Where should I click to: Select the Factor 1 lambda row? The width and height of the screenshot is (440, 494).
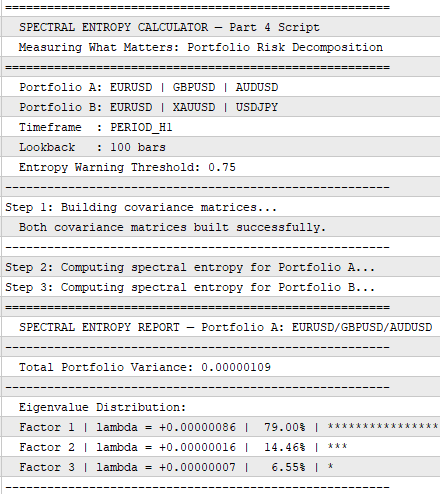click(221, 427)
